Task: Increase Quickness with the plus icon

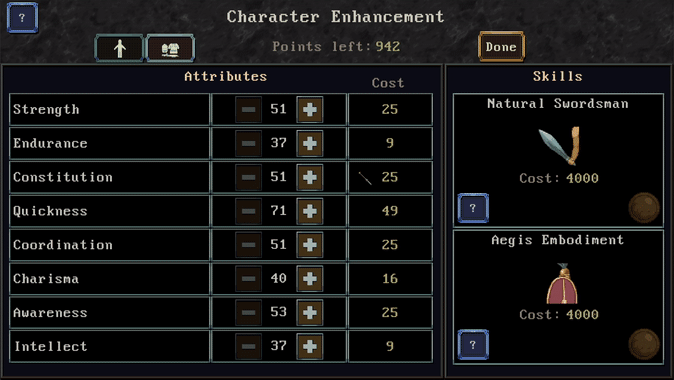Action: coord(309,211)
